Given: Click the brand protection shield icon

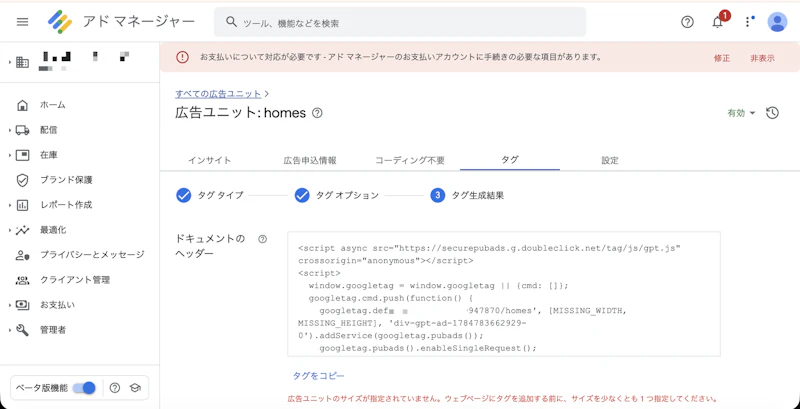Looking at the screenshot, I should (22, 180).
